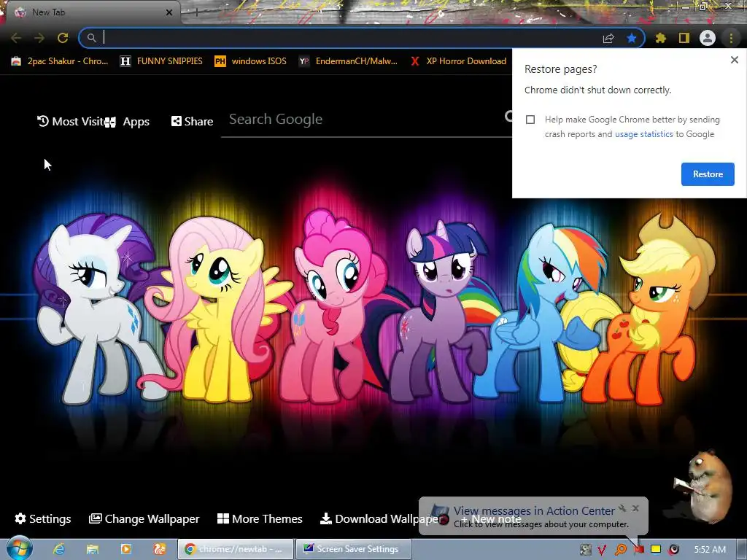Image resolution: width=747 pixels, height=560 pixels.
Task: Click the red V tray icon
Action: (x=602, y=550)
